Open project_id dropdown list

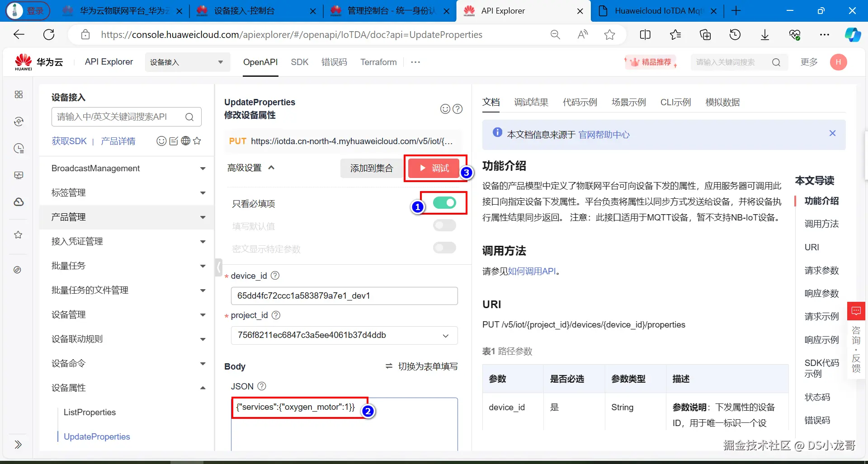pos(344,335)
